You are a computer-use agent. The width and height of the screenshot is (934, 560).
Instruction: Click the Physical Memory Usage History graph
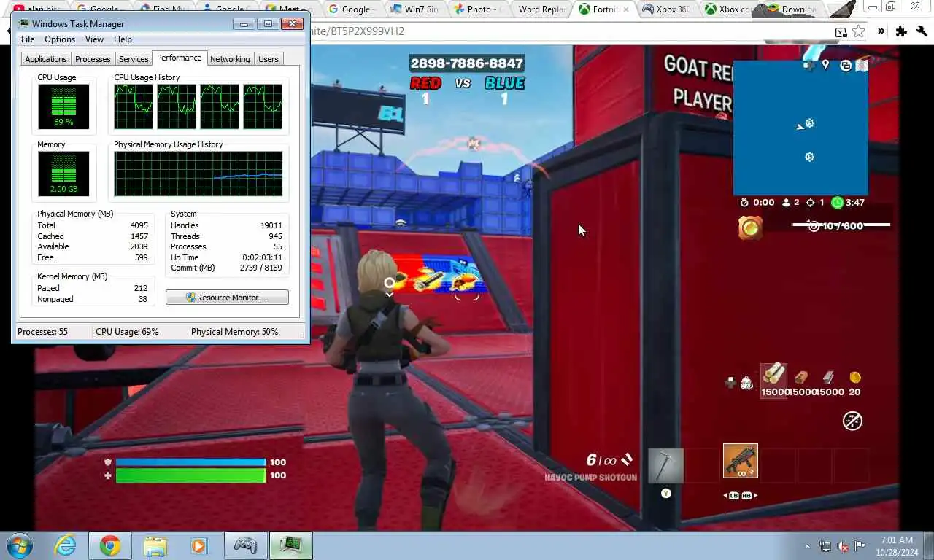[198, 174]
